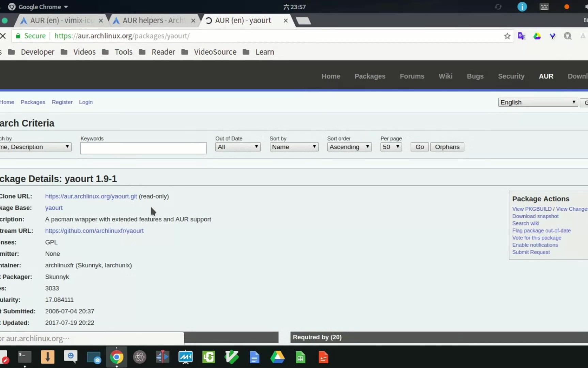Select the Chrome icon in the dock

pyautogui.click(x=117, y=357)
